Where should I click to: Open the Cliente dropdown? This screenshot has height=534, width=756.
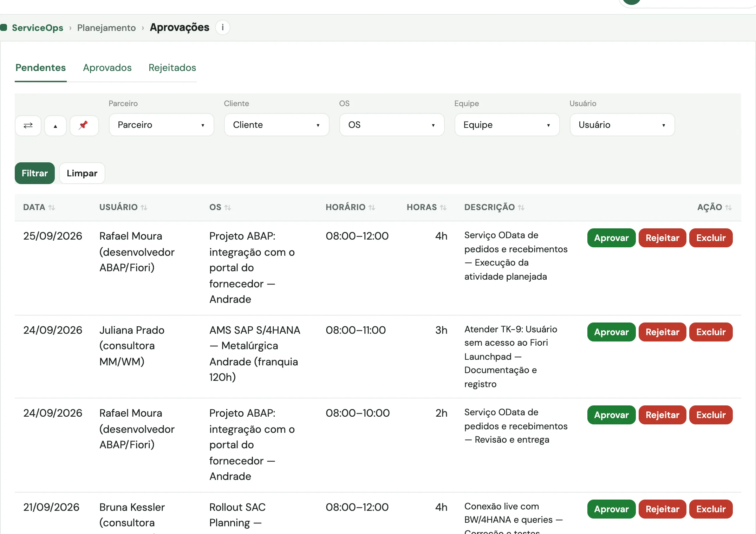tap(277, 125)
